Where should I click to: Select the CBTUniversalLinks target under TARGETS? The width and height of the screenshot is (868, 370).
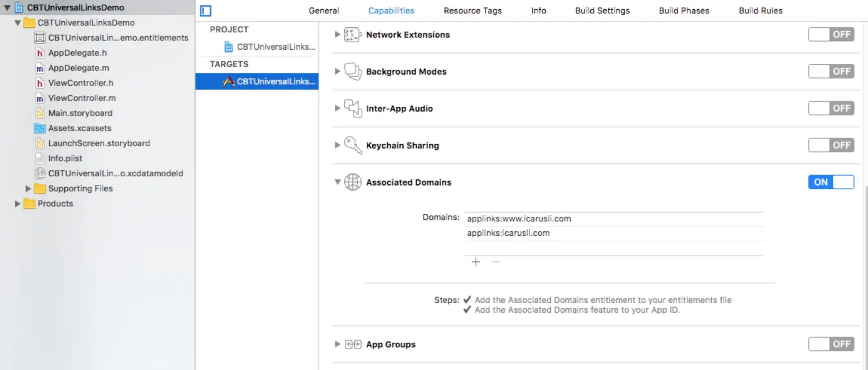pyautogui.click(x=258, y=82)
